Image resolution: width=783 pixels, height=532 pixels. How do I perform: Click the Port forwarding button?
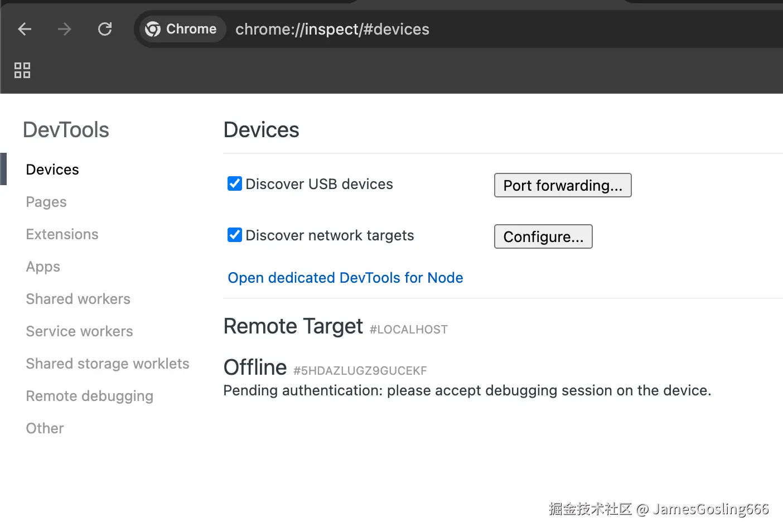[562, 185]
